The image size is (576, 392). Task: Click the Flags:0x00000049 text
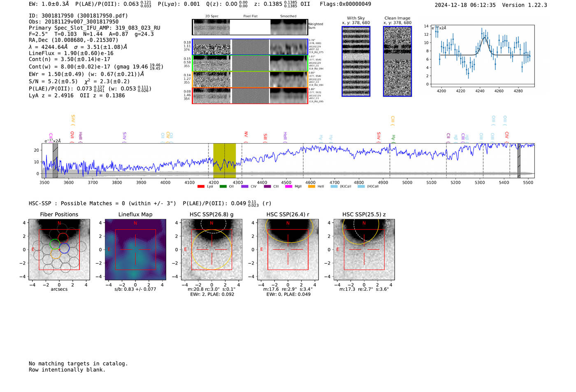[x=346, y=4]
